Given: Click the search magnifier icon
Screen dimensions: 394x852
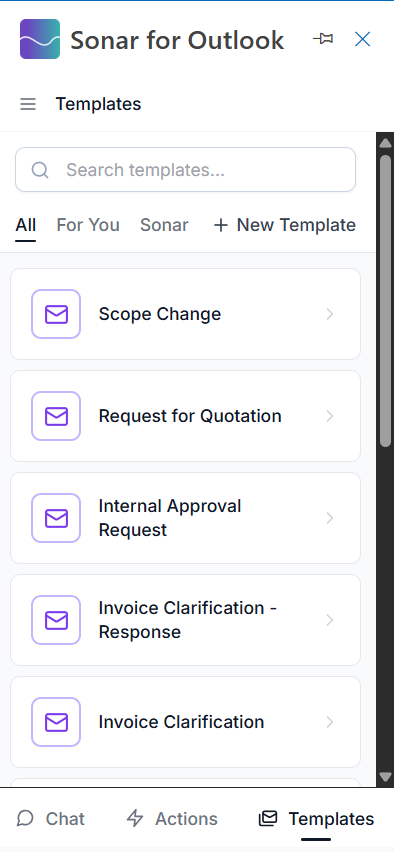Looking at the screenshot, I should click(x=40, y=170).
